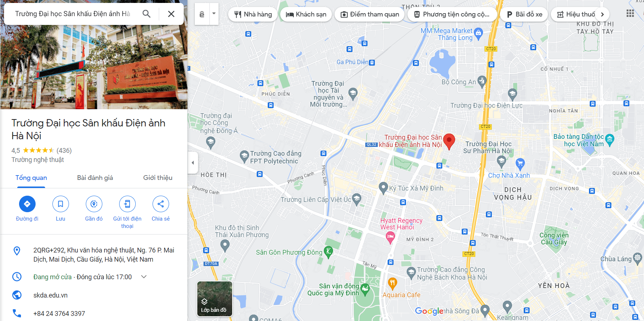The height and width of the screenshot is (321, 644).
Task: Click the Gần đó nearby icon
Action: click(x=94, y=204)
